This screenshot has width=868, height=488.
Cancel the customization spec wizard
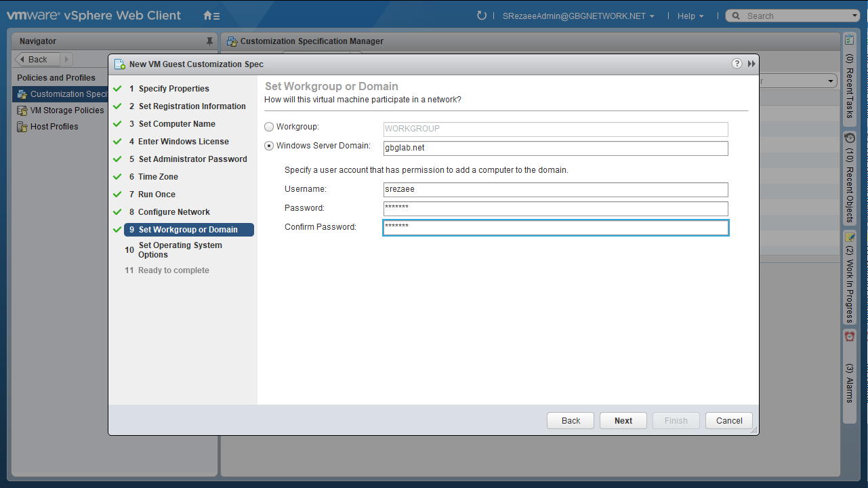[728, 421]
